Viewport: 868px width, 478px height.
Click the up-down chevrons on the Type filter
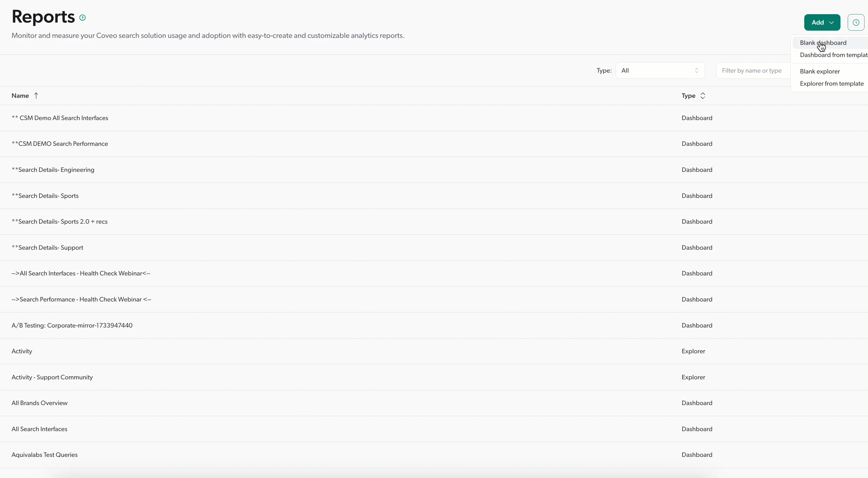[697, 70]
